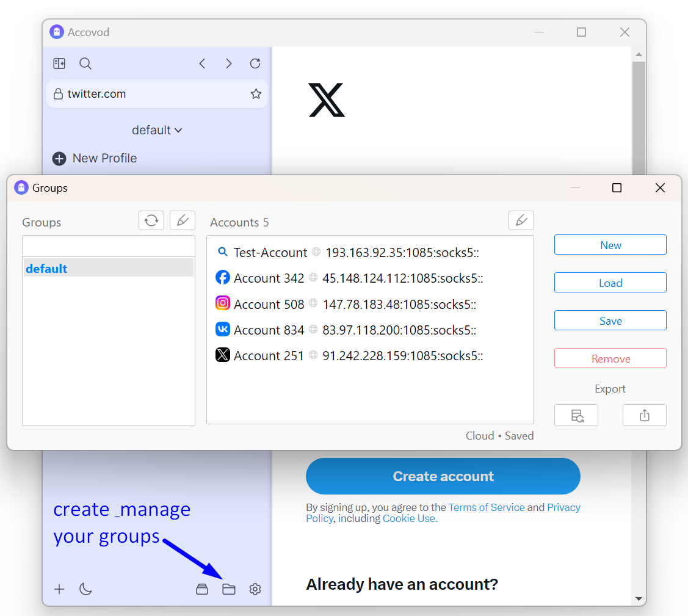Image resolution: width=688 pixels, height=616 pixels.
Task: Open the Terms of Service link
Action: tap(487, 507)
